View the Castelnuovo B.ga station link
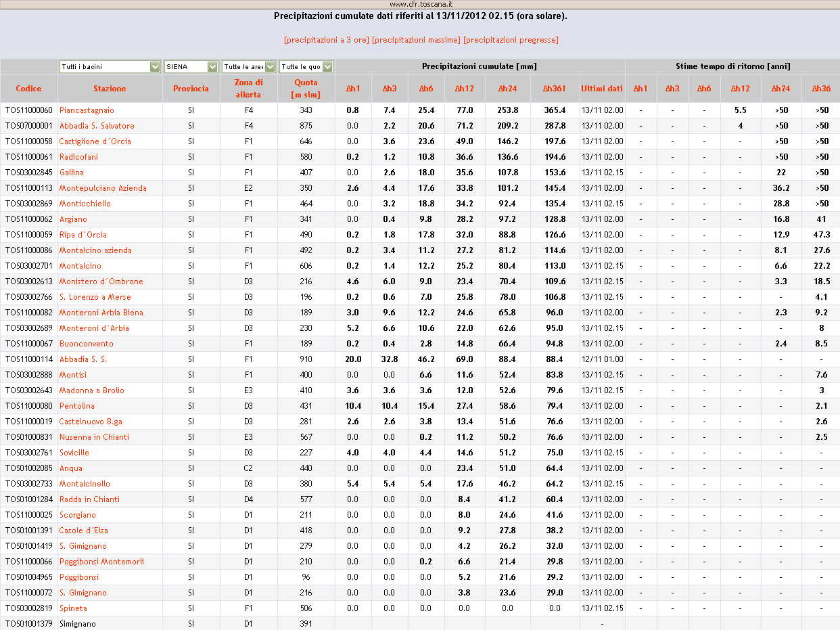Screen dimensions: 840x630 pos(91,422)
